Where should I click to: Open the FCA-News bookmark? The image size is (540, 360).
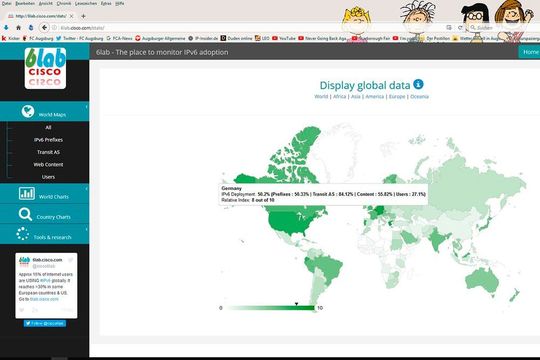click(119, 38)
